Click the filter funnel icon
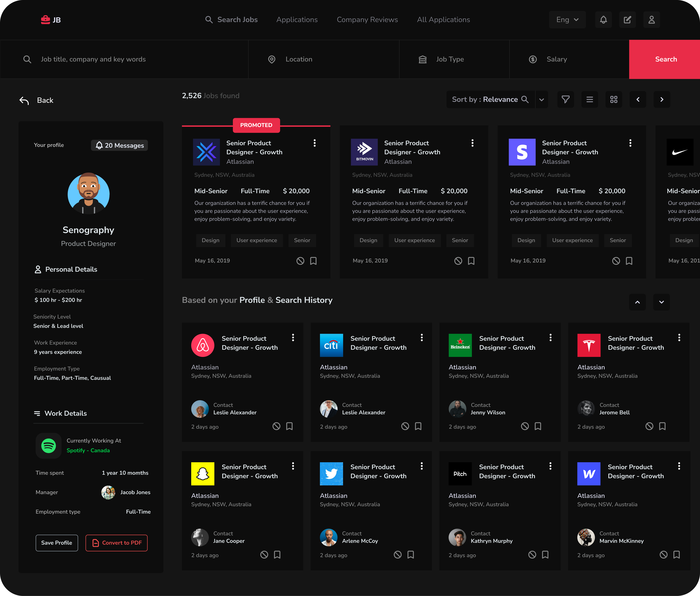This screenshot has height=596, width=700. point(566,99)
